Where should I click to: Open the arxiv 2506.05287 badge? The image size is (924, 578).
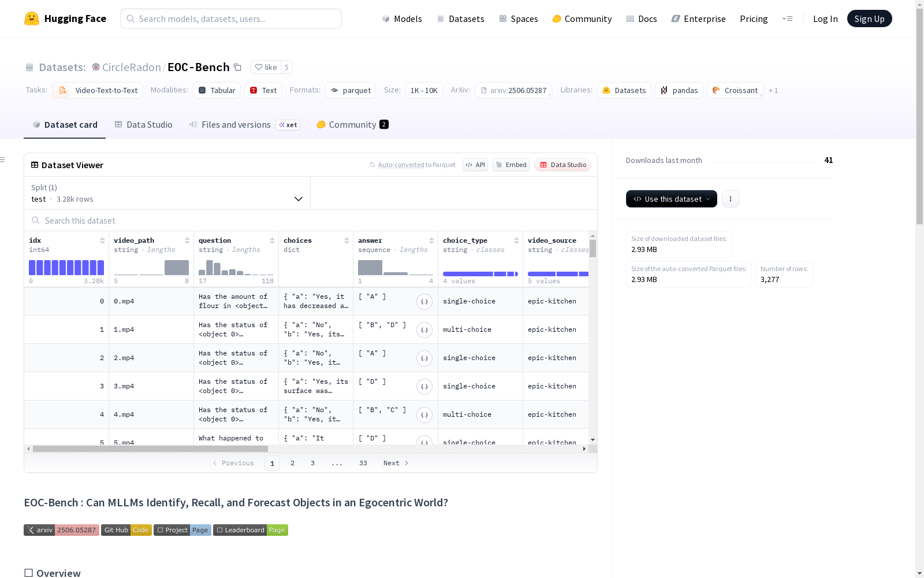point(61,530)
